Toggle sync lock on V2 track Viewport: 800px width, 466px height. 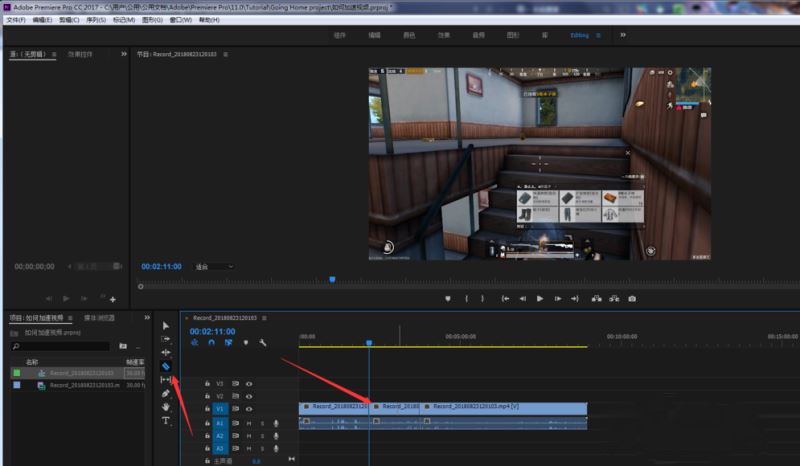click(235, 396)
